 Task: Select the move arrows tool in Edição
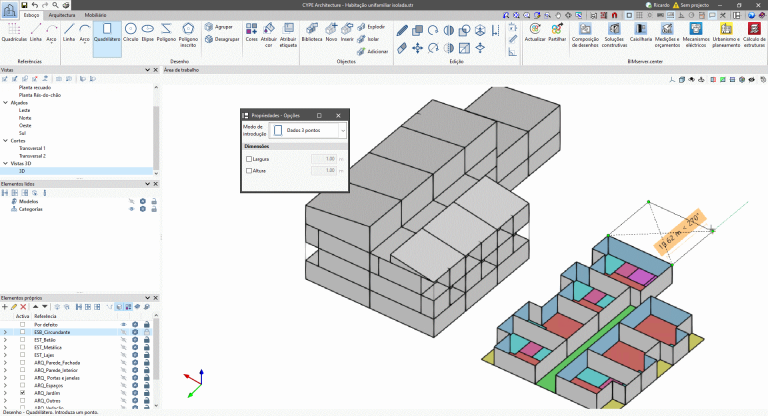417,48
